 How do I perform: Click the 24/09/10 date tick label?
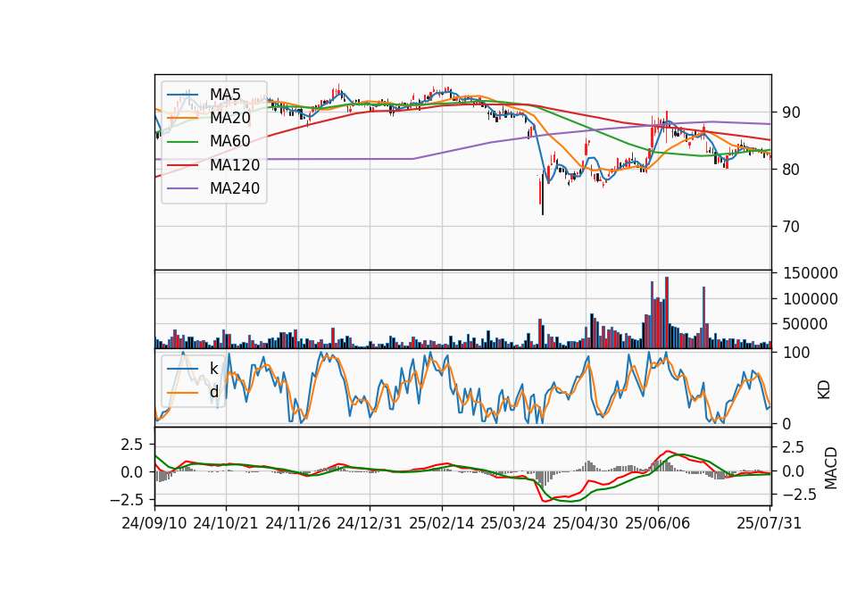point(154,523)
